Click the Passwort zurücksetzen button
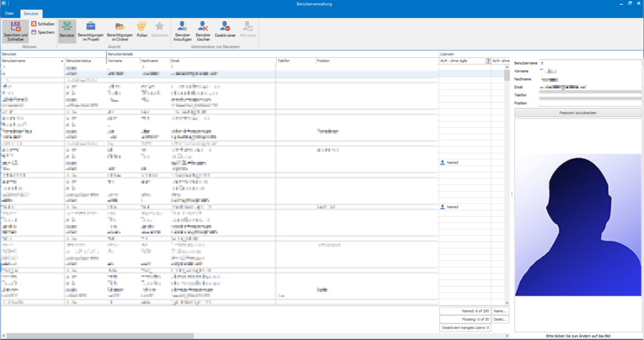This screenshot has width=644, height=340. [577, 112]
